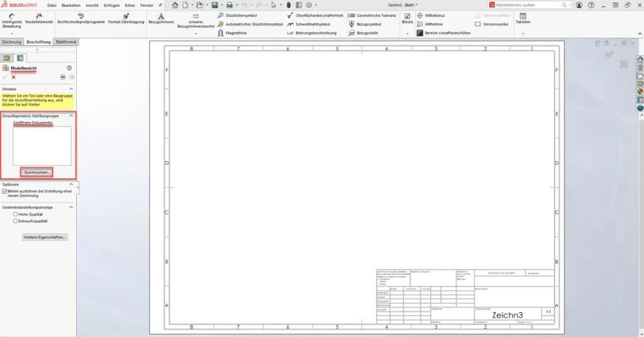Open the Blöcke dropdown arrow

(407, 33)
